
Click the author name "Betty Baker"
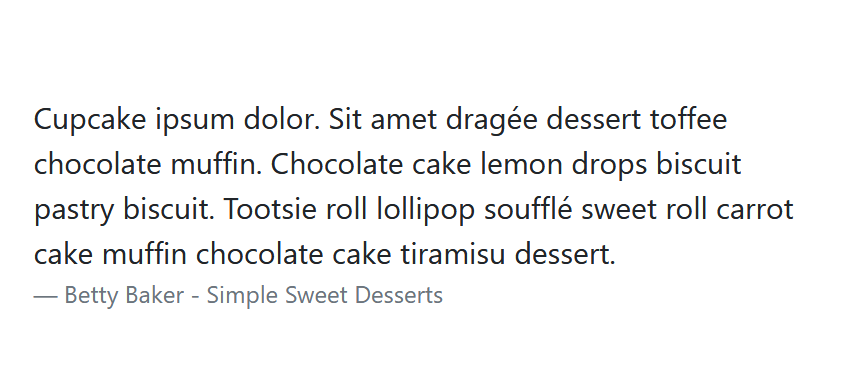pos(124,295)
